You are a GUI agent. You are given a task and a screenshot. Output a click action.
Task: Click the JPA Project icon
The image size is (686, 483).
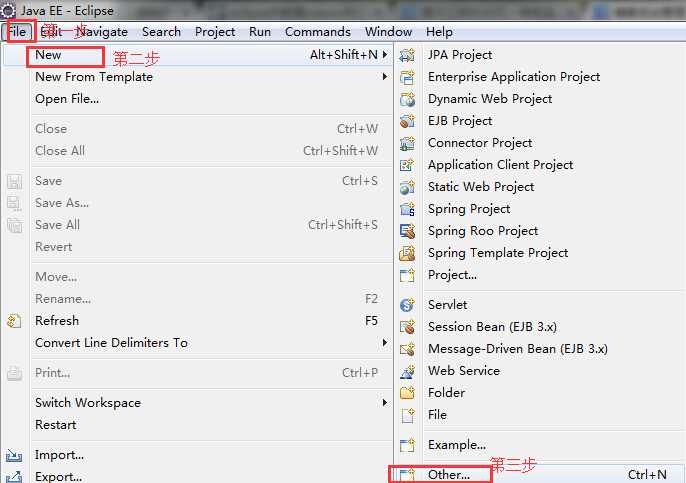point(407,55)
